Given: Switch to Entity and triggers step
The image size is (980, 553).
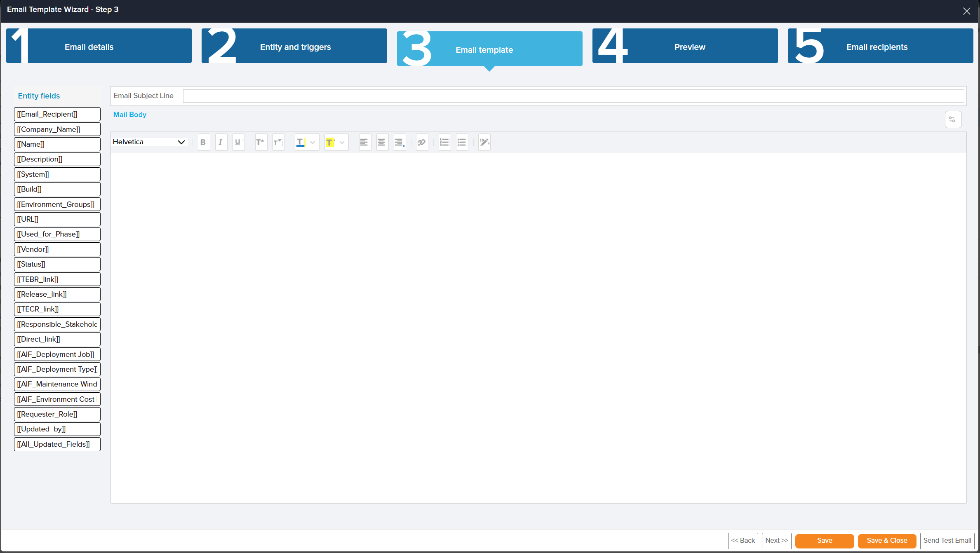Looking at the screenshot, I should pos(294,46).
